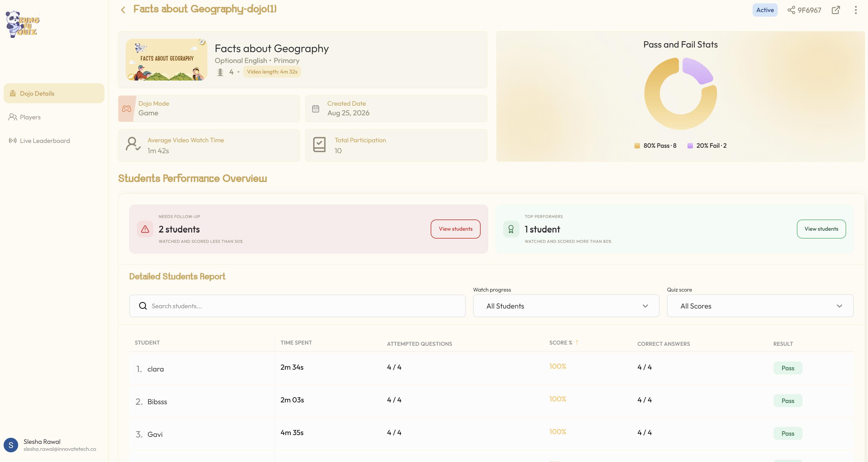868x462 pixels.
Task: Click the slesha.rawal@innovatetech.co email
Action: point(60,449)
